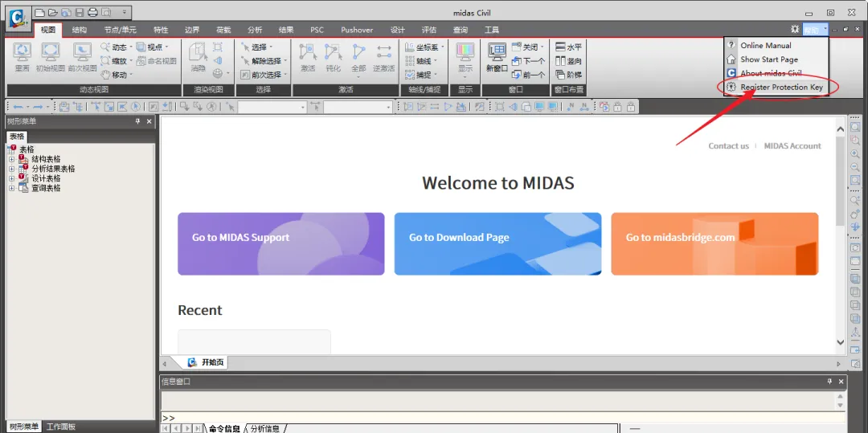Pin the 树形菜单 panel with pushpin
This screenshot has width=868, height=433.
coord(138,121)
